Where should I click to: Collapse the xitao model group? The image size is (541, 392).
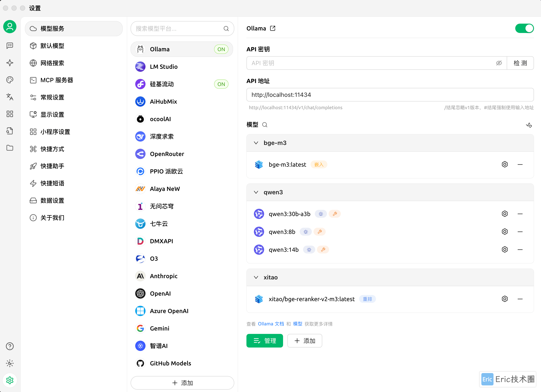tap(256, 277)
